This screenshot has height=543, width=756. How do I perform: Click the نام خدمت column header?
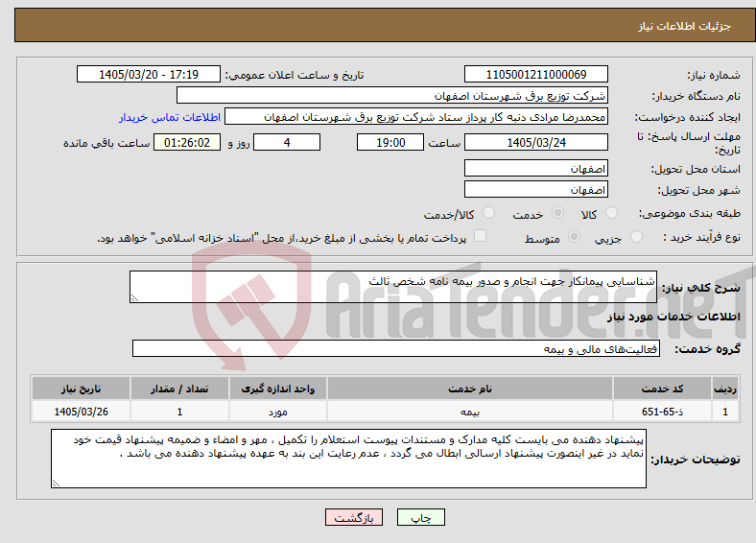[x=469, y=389]
